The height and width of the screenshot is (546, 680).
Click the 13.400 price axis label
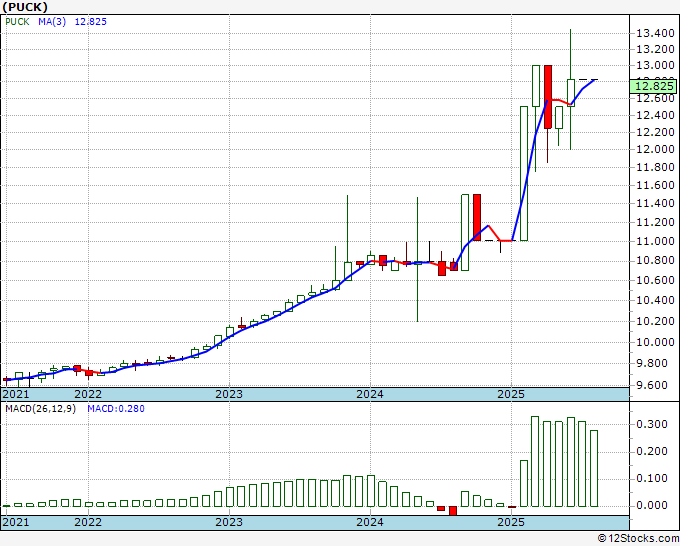653,34
